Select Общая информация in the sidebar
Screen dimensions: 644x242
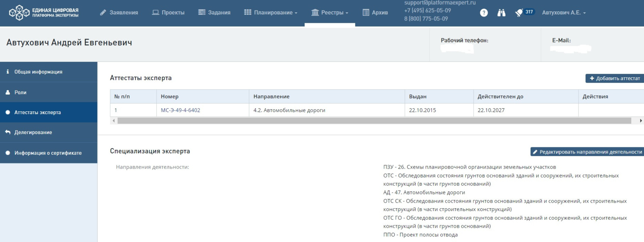coord(38,72)
